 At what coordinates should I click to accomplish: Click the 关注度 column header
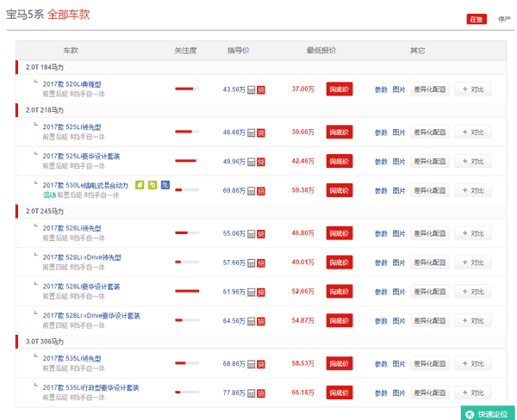[185, 51]
